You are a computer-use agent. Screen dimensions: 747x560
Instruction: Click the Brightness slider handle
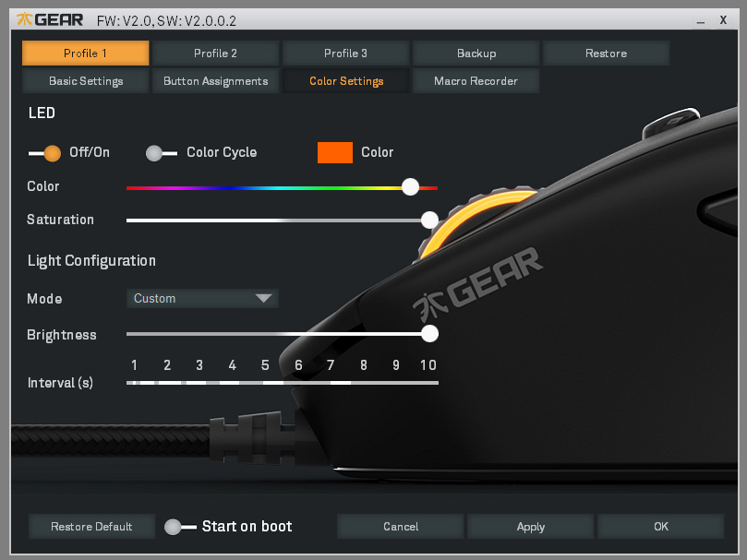pos(429,334)
